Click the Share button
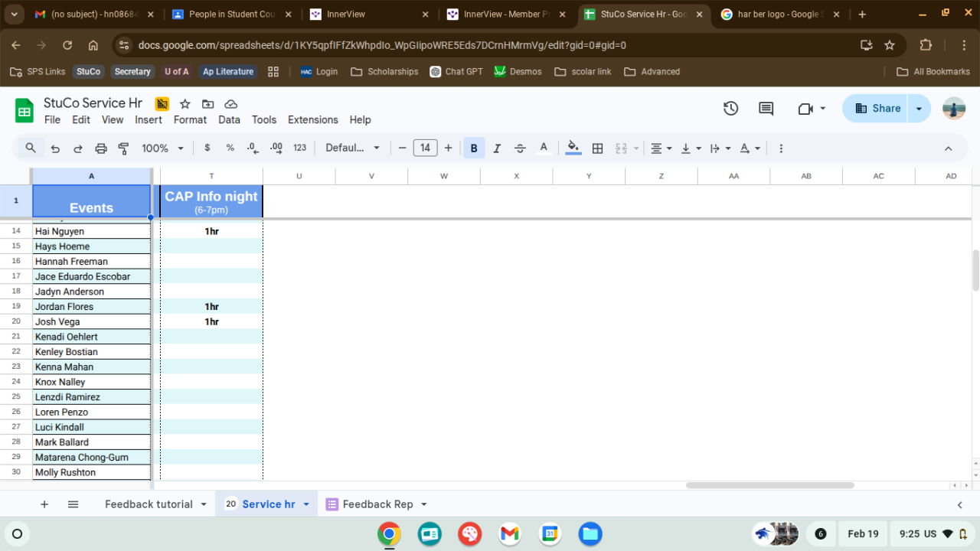The height and width of the screenshot is (551, 980). [x=877, y=109]
